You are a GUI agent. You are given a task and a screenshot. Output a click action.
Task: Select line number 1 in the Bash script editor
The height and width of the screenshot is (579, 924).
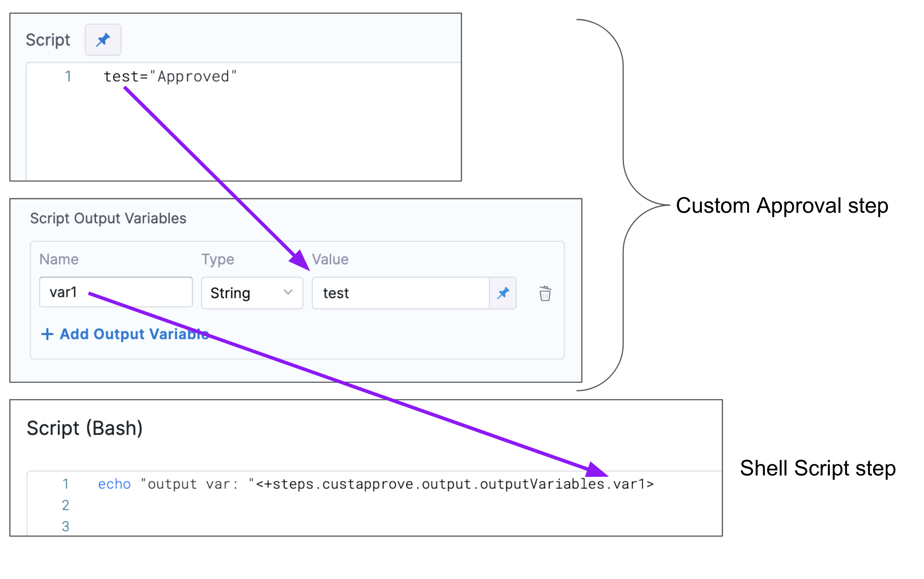[x=65, y=484]
